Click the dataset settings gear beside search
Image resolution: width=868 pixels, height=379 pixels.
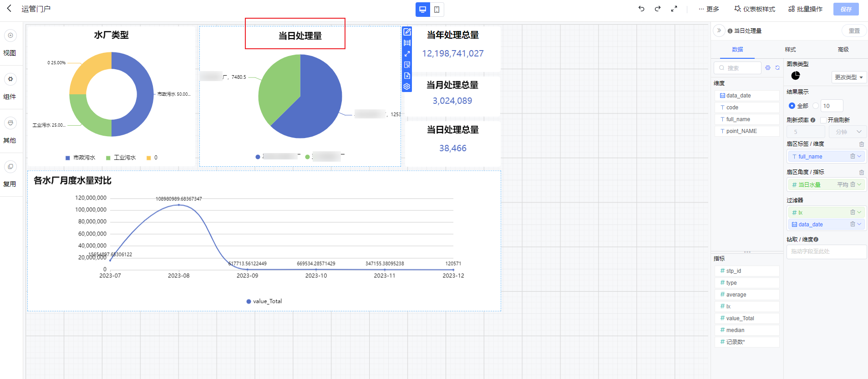point(768,67)
